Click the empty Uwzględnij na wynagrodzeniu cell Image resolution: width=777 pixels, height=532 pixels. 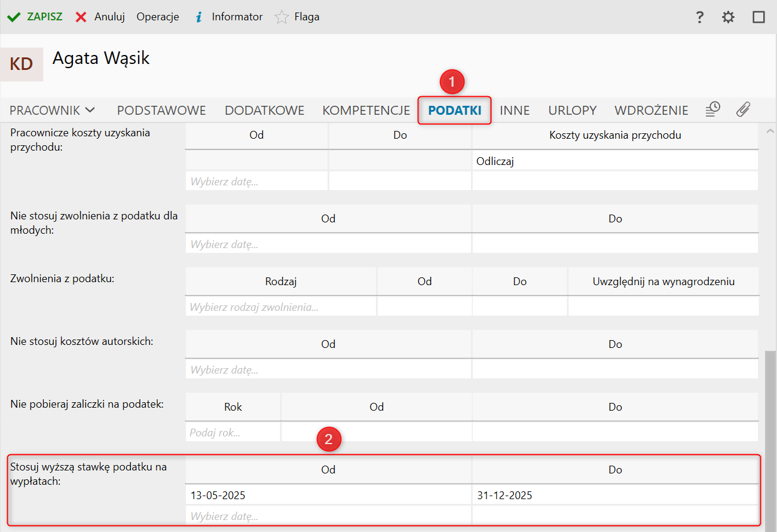[663, 307]
